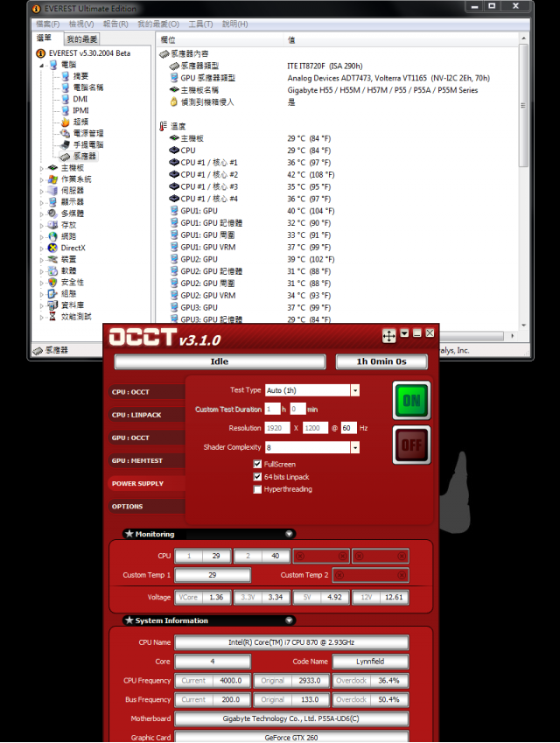Switch to the favorites tab in left pane
Image resolution: width=560 pixels, height=743 pixels.
[82, 39]
